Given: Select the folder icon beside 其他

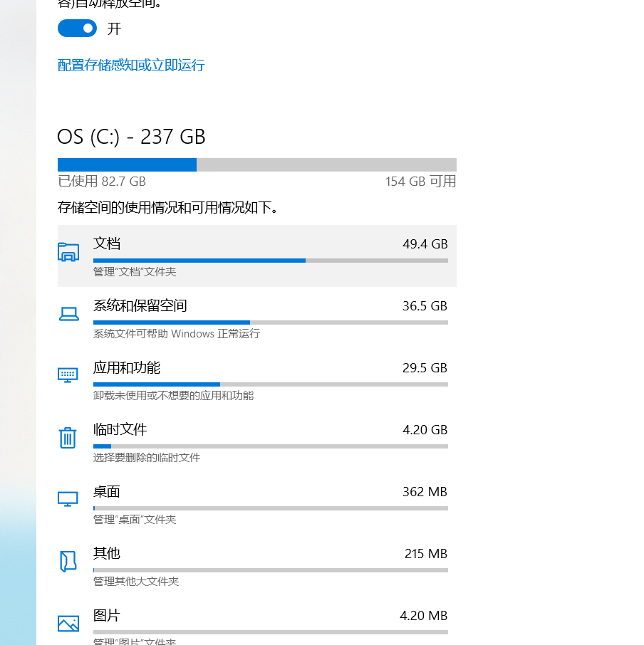Looking at the screenshot, I should [68, 561].
